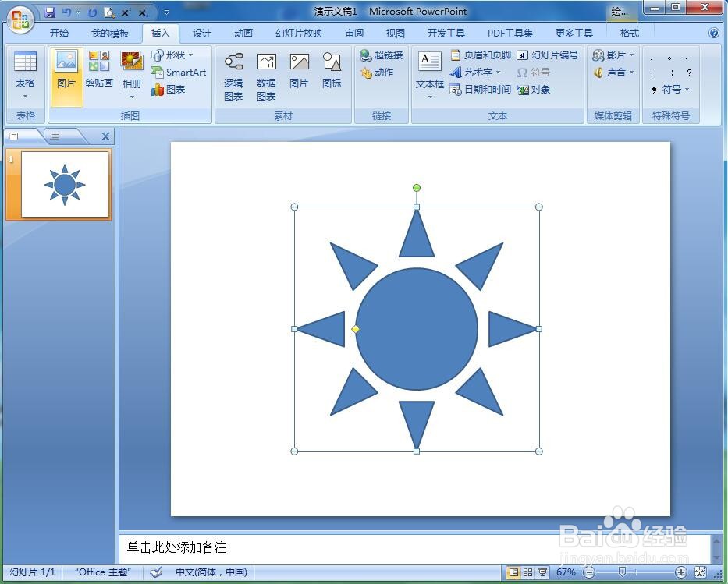Image resolution: width=728 pixels, height=584 pixels.
Task: Zoom in with the plus button
Action: click(x=680, y=572)
